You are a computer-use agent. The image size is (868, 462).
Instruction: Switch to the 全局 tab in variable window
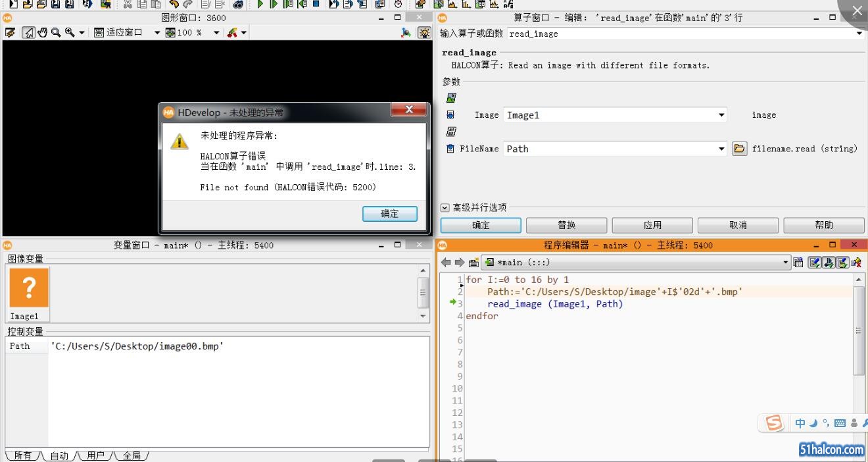pos(132,455)
